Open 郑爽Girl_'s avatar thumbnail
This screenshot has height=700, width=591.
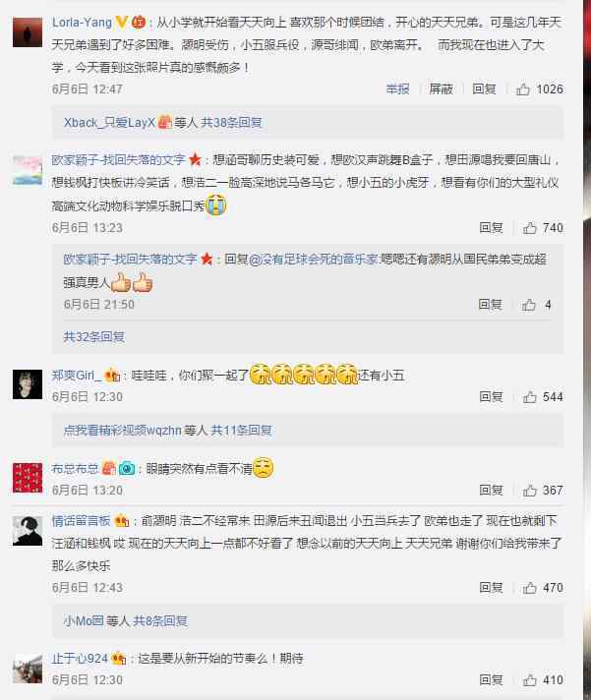28,384
